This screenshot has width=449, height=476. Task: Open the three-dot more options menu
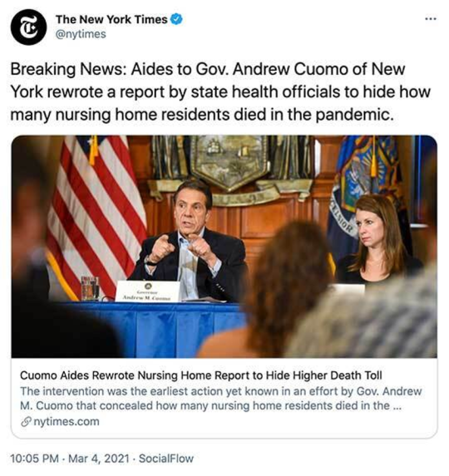click(x=431, y=19)
